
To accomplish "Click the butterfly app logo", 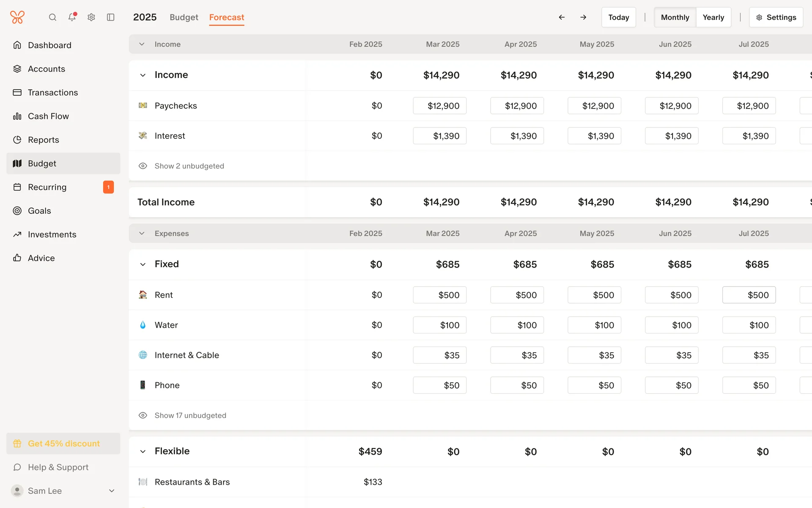I will [x=17, y=17].
